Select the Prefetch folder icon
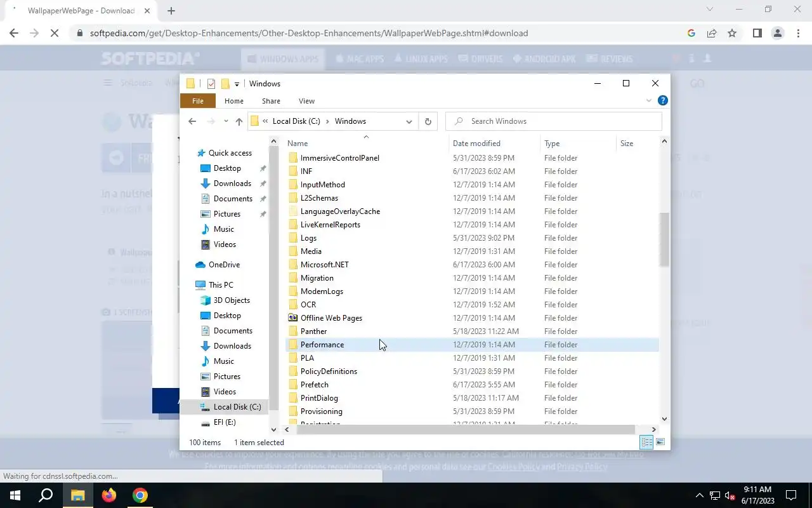Viewport: 812px width, 508px height. [292, 385]
